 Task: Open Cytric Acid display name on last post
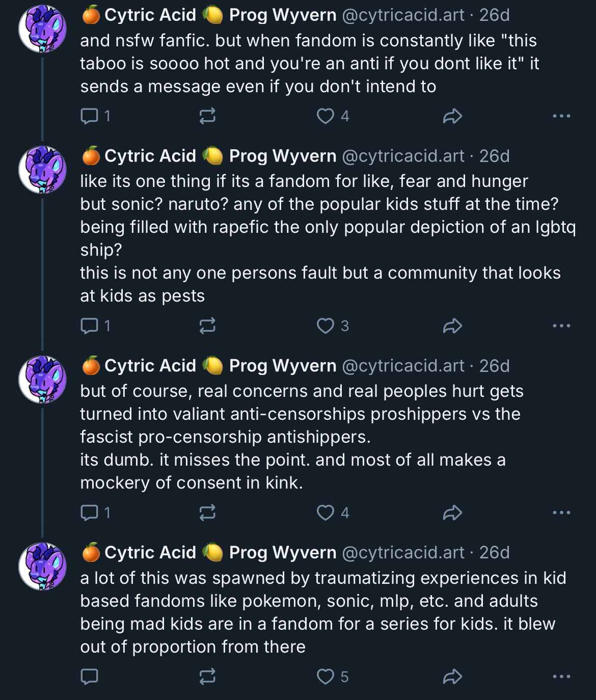[150, 552]
